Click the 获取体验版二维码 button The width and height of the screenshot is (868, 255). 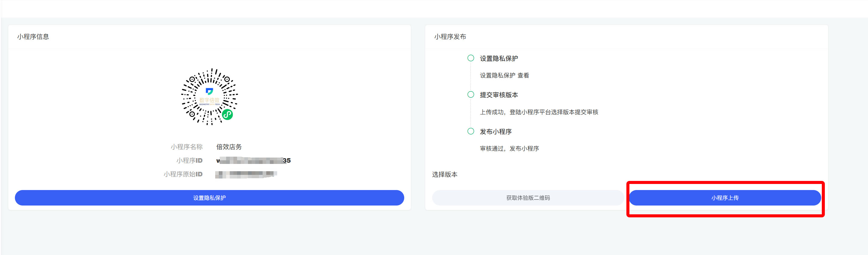click(528, 198)
